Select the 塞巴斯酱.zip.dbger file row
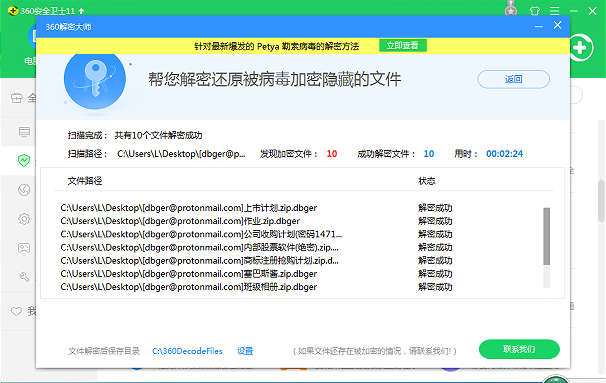This screenshot has height=383, width=606. click(x=256, y=274)
